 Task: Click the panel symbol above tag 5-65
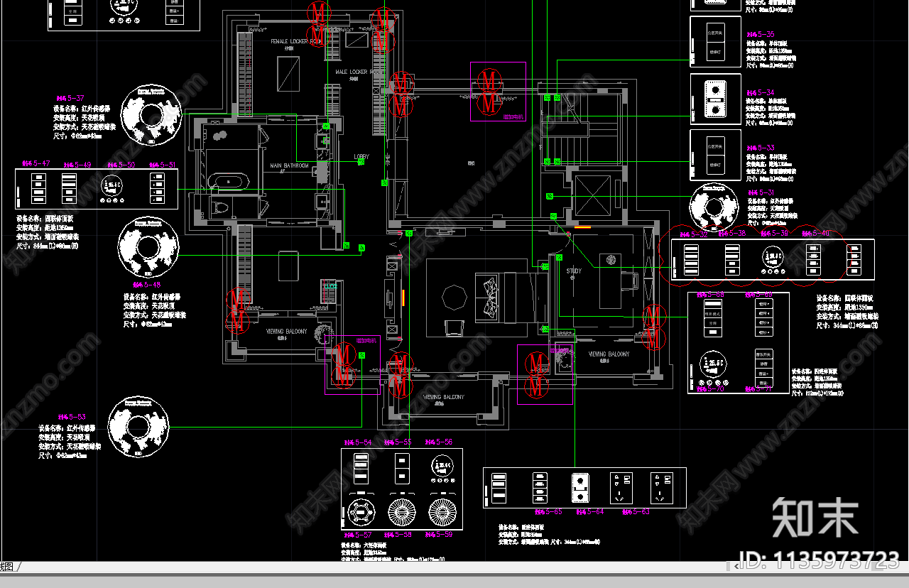coord(539,488)
